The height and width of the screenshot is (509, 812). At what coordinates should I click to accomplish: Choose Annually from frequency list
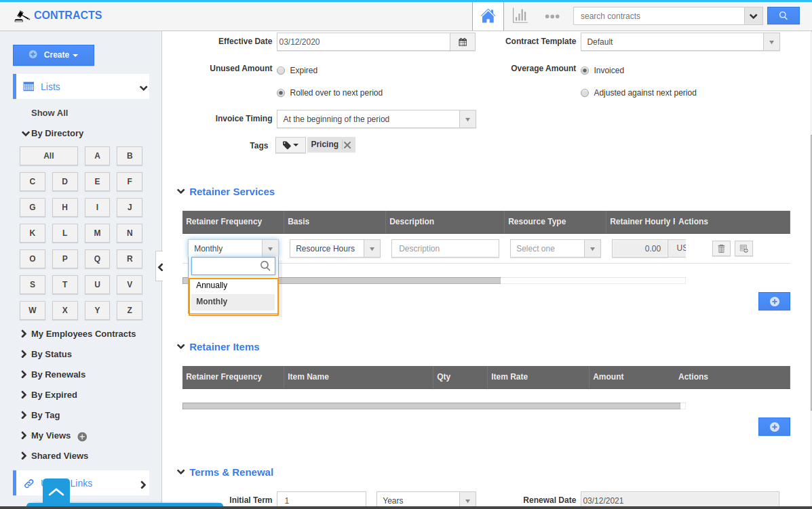[233, 285]
